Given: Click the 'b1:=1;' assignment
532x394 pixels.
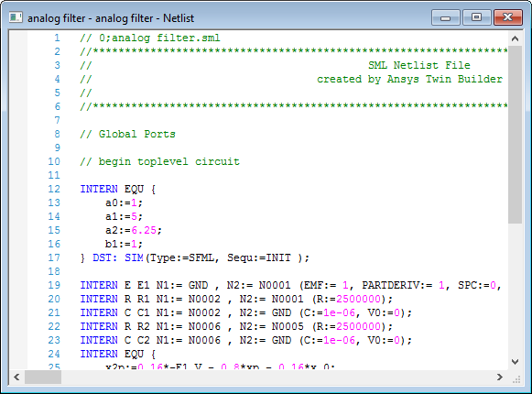Looking at the screenshot, I should coord(124,244).
